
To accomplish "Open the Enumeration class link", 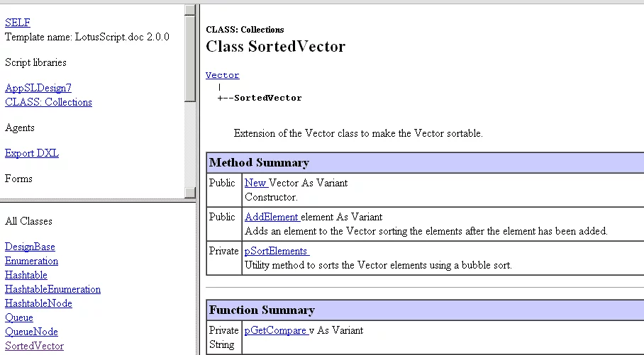I will click(31, 261).
